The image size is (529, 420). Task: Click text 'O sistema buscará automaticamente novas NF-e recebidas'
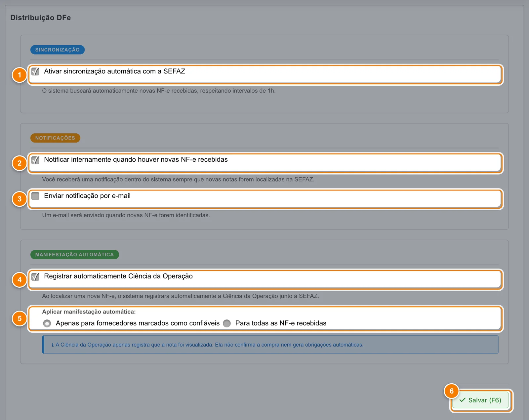coord(120,91)
